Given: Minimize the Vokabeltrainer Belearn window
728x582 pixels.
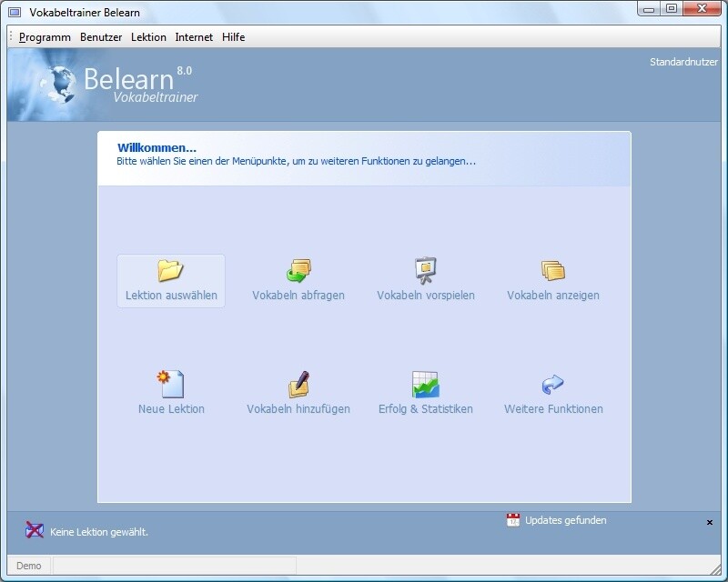Looking at the screenshot, I should coord(649,8).
